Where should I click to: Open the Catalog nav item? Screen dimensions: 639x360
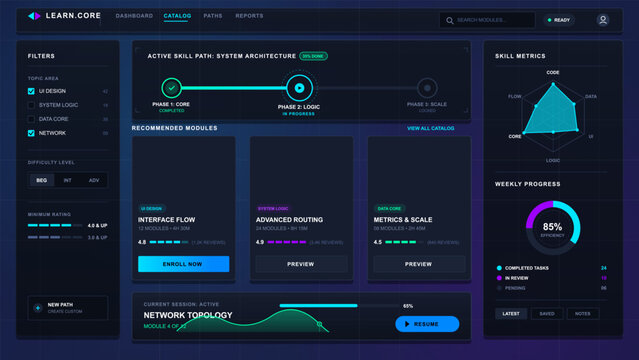click(177, 16)
